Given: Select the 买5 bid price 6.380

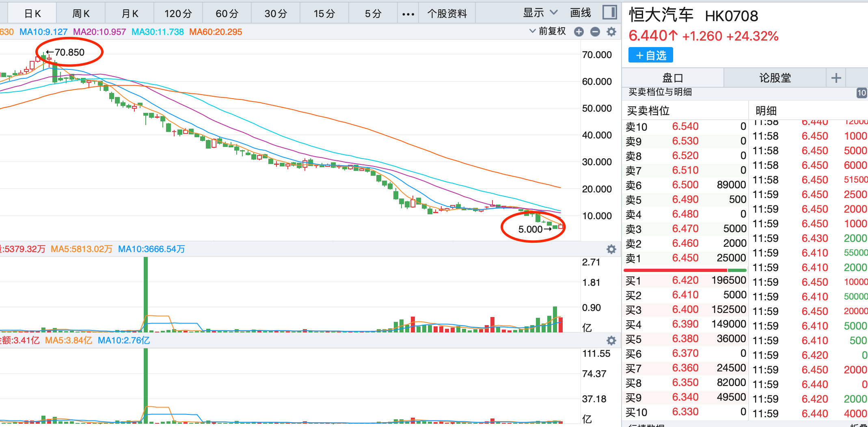Looking at the screenshot, I should pyautogui.click(x=685, y=339).
